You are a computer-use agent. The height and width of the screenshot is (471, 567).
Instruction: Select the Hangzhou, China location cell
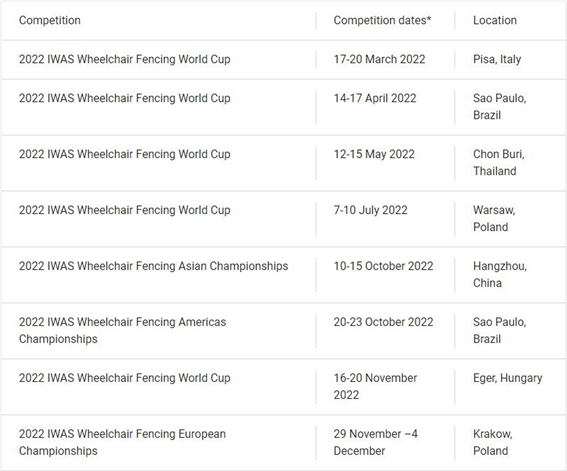(x=500, y=274)
